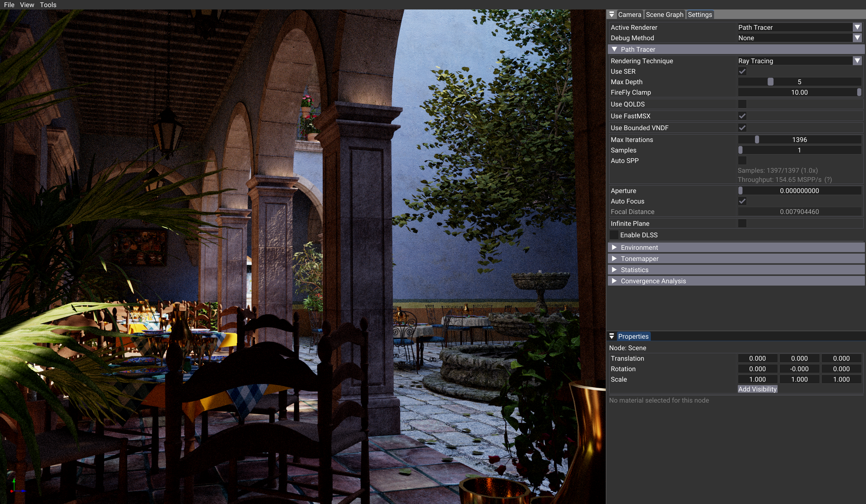Open the Tools menu

pos(48,5)
